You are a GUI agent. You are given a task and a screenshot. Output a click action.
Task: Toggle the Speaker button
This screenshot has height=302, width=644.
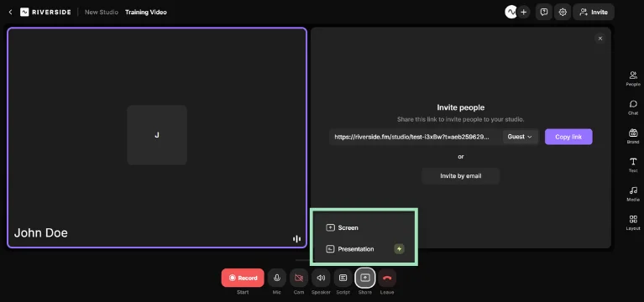coord(321,278)
